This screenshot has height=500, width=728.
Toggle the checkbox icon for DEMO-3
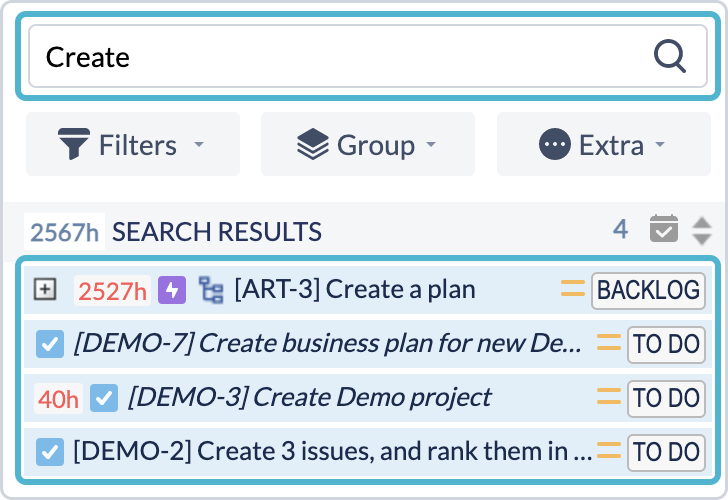[104, 398]
